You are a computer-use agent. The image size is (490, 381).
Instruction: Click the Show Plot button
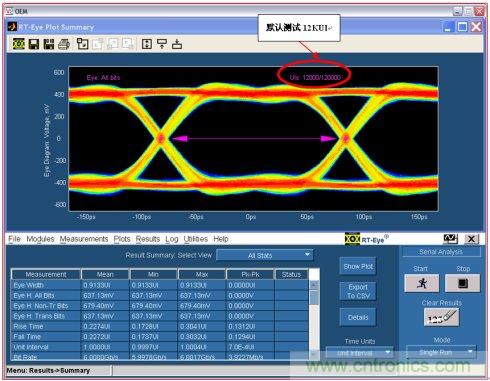click(358, 266)
